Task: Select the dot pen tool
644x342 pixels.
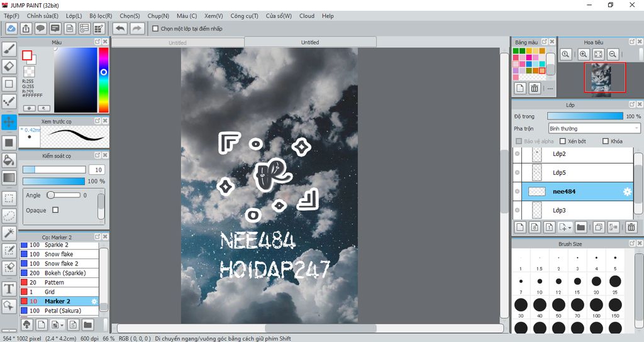Action: 9,101
